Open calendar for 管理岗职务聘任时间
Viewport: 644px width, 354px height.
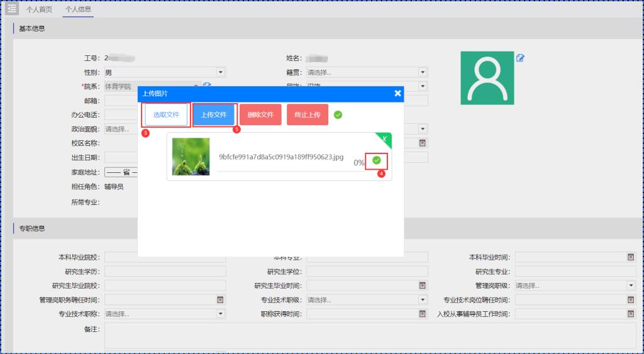220,300
